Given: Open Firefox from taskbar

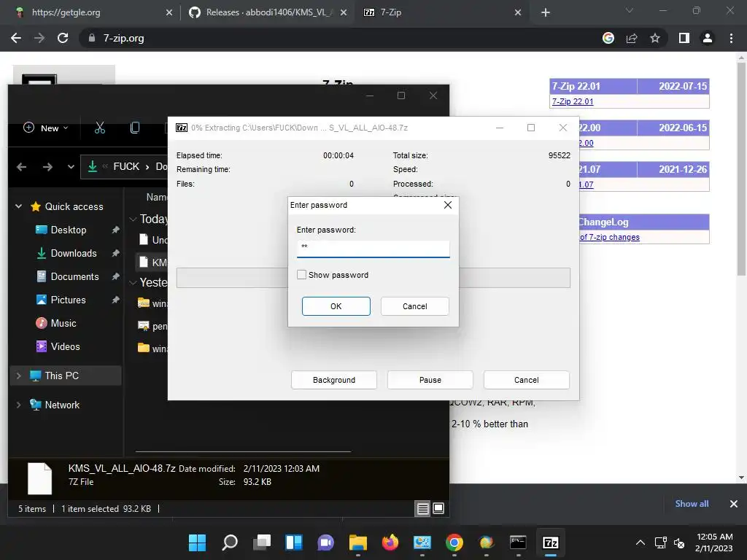Looking at the screenshot, I should (390, 542).
